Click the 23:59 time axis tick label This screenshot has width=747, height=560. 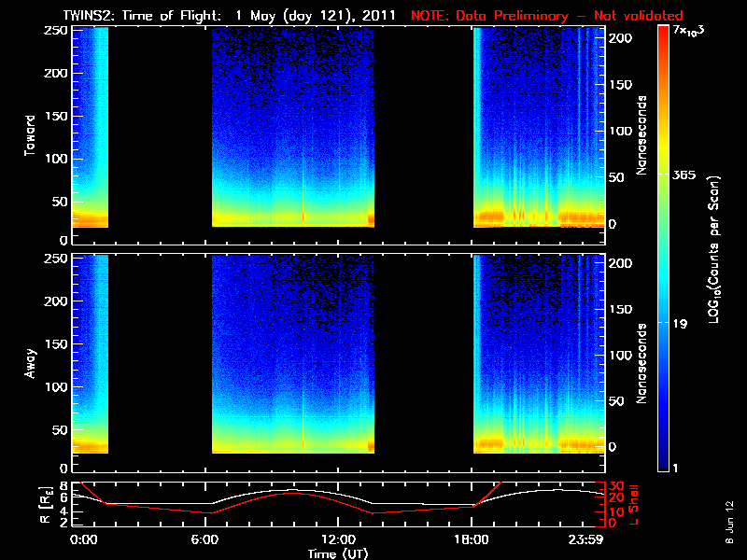point(585,539)
